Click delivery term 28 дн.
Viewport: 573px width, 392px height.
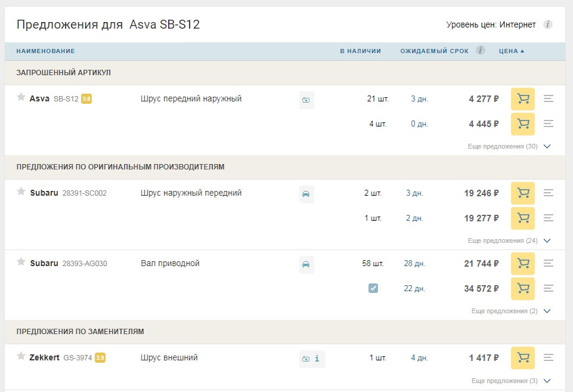[x=414, y=263]
